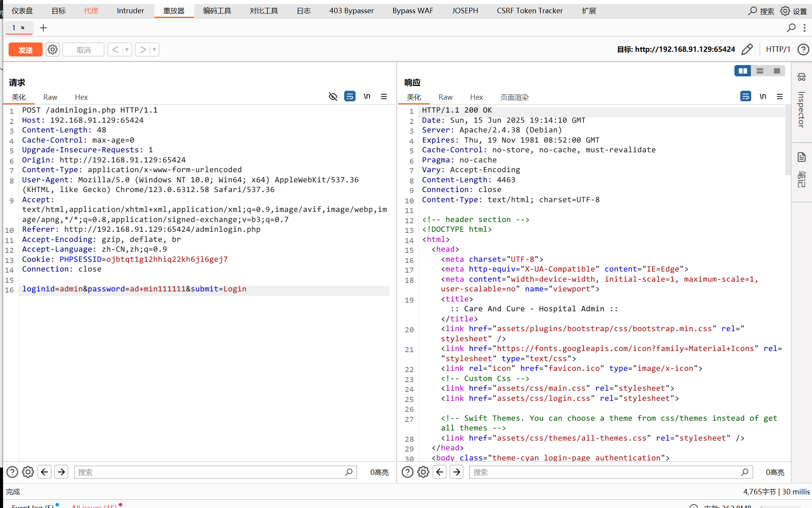812x508 pixels.
Task: Open response panel hamburger menu
Action: [x=780, y=96]
